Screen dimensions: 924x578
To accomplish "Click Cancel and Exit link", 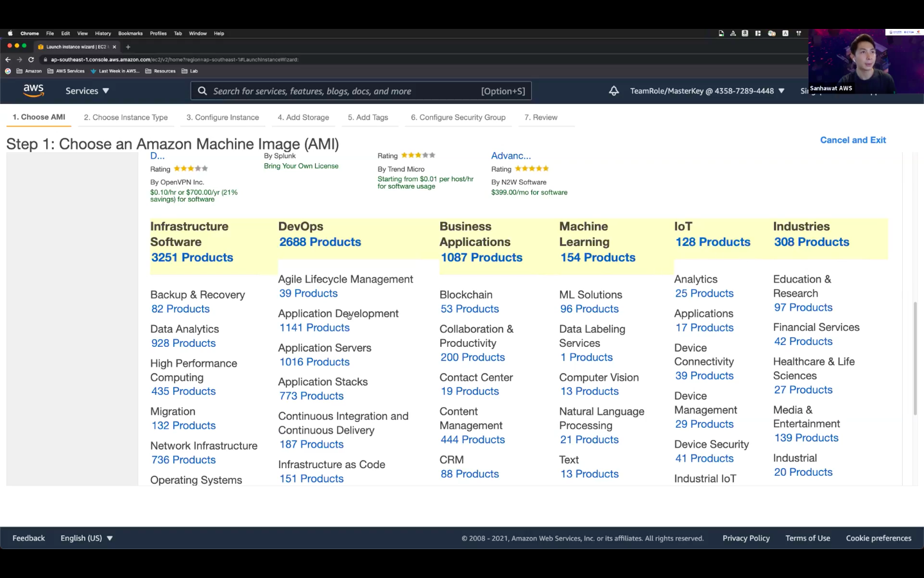I will (853, 140).
